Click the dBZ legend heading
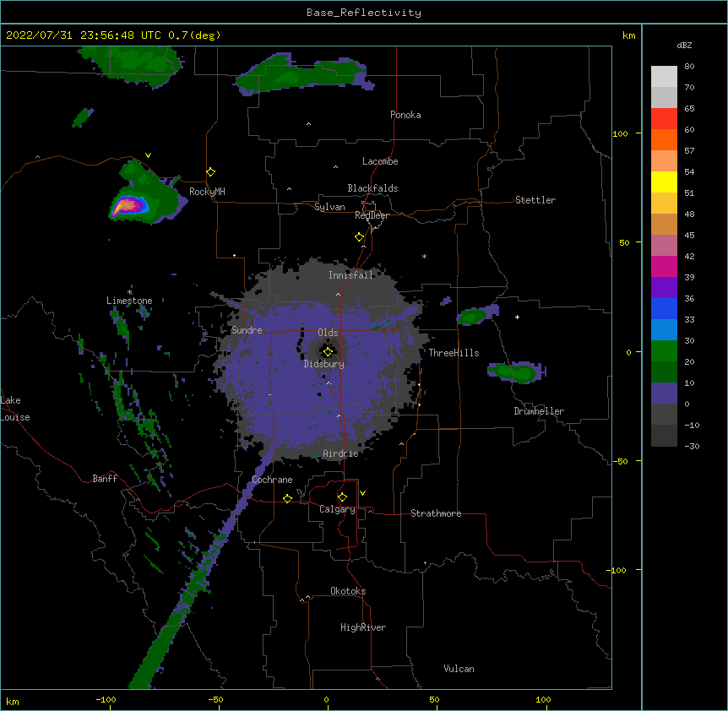728x711 pixels. click(x=684, y=46)
